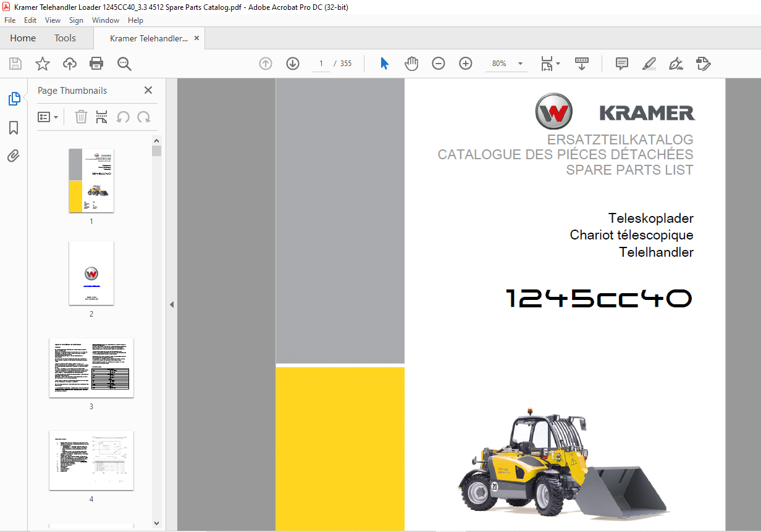761x532 pixels.
Task: Click the Page Thumbnails panel title
Action: (72, 90)
